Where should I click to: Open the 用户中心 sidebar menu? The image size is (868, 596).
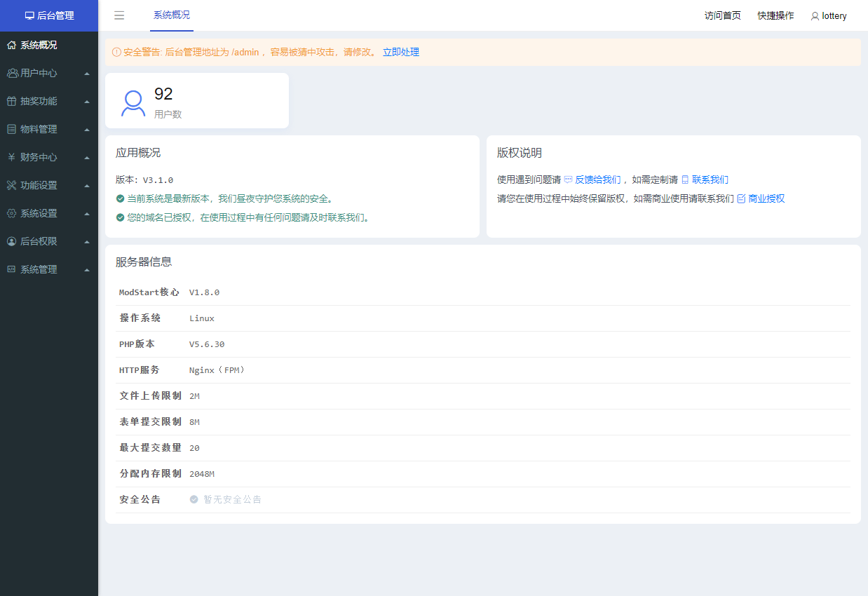49,73
